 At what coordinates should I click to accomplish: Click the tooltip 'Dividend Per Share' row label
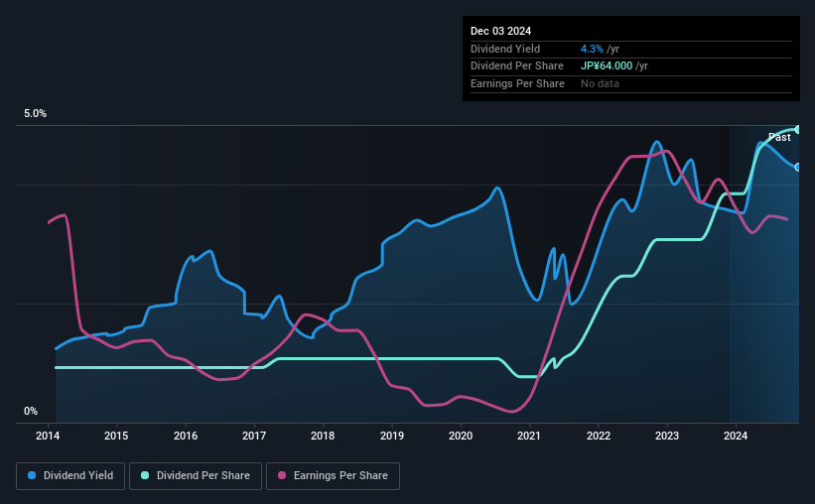point(516,66)
